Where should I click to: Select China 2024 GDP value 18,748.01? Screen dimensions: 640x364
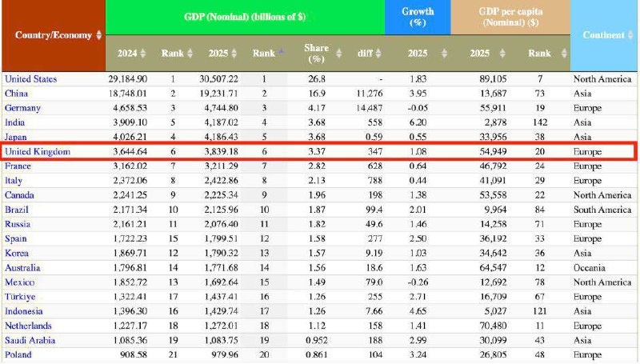tap(128, 94)
